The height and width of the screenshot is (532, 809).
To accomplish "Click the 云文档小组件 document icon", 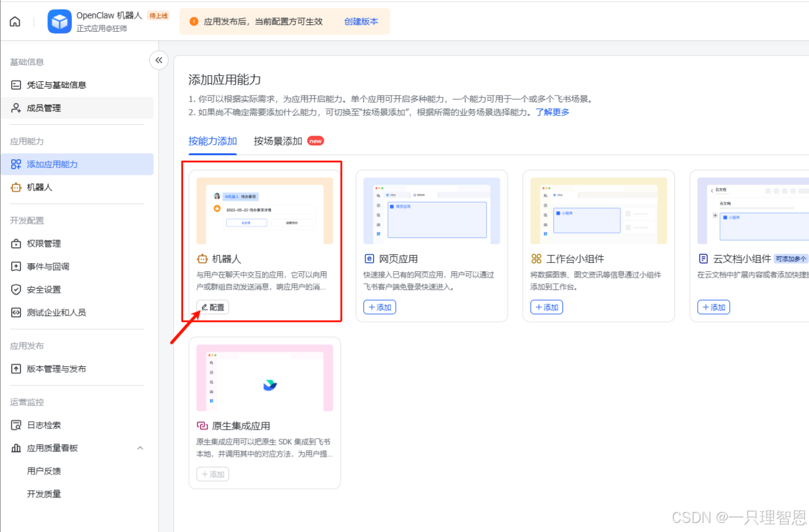I will [x=703, y=259].
